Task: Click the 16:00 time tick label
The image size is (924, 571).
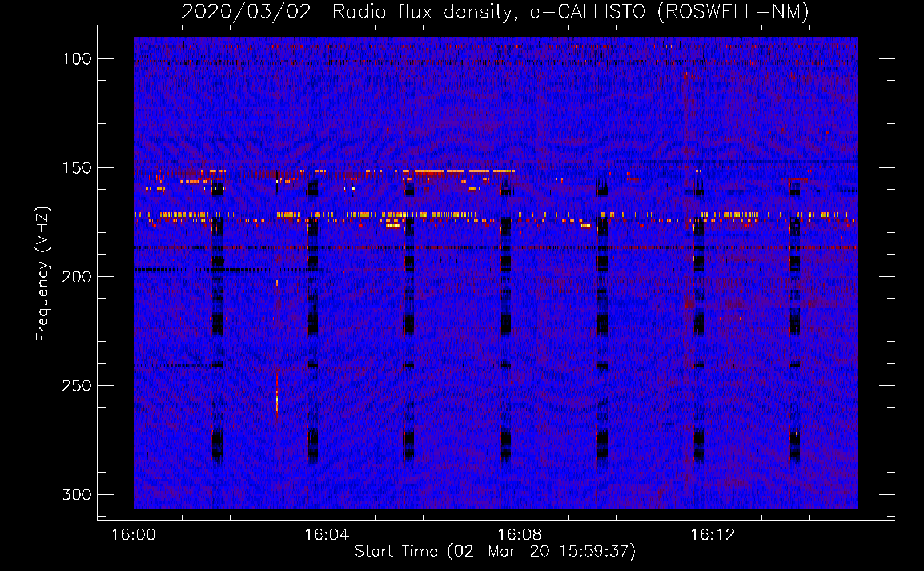Action: tap(134, 535)
